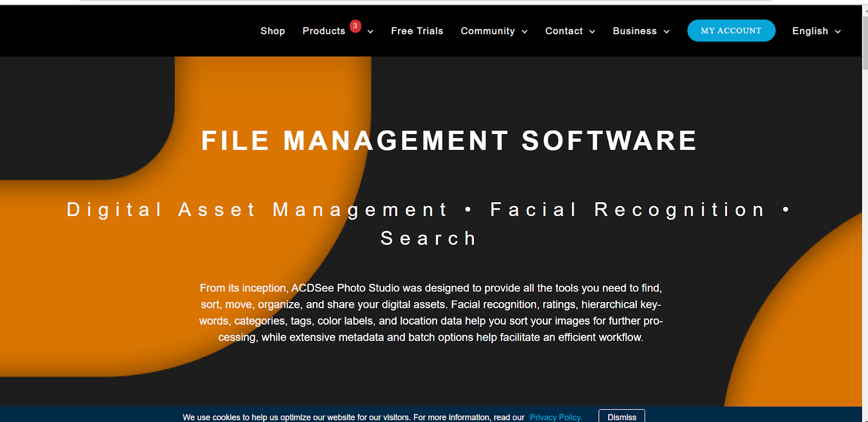
Task: Dismiss the cookie notice
Action: point(622,417)
